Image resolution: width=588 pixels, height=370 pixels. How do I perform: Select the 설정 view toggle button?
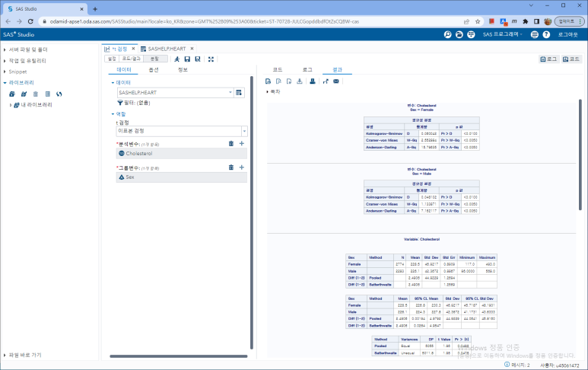click(x=112, y=59)
